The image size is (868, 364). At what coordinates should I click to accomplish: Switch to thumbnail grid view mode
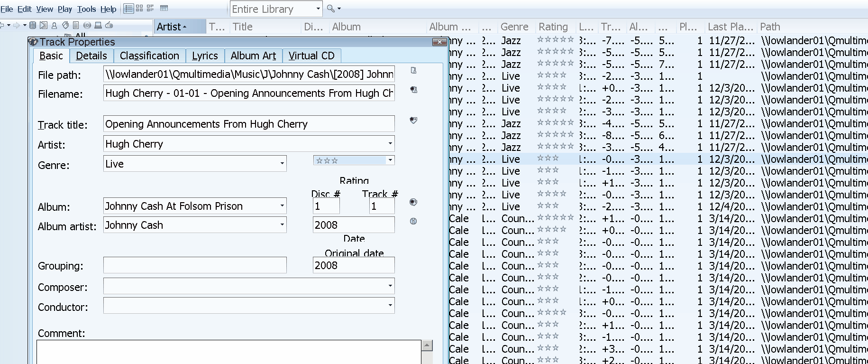(139, 9)
